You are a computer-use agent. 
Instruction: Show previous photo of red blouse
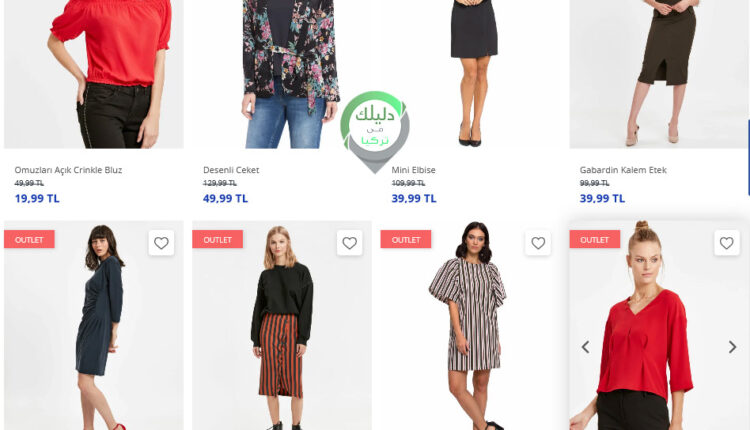[x=585, y=347]
